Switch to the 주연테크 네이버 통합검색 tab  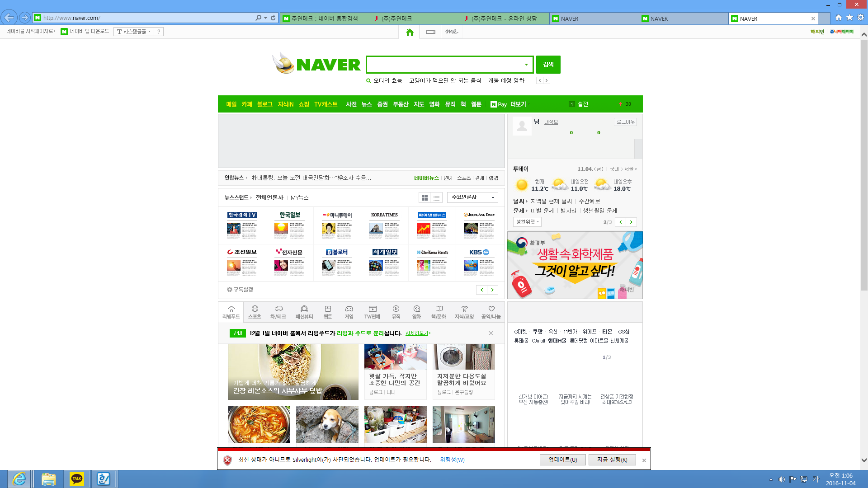coord(325,19)
